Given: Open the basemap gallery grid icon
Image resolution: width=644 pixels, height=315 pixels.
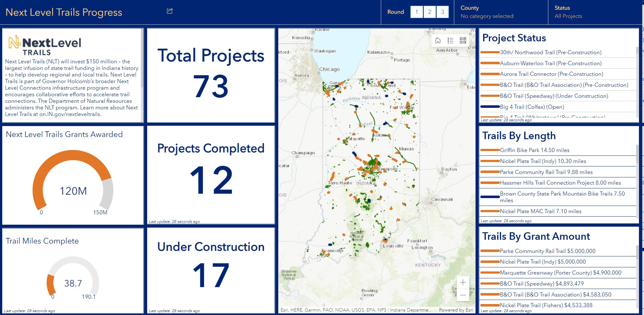Looking at the screenshot, I should [463, 40].
